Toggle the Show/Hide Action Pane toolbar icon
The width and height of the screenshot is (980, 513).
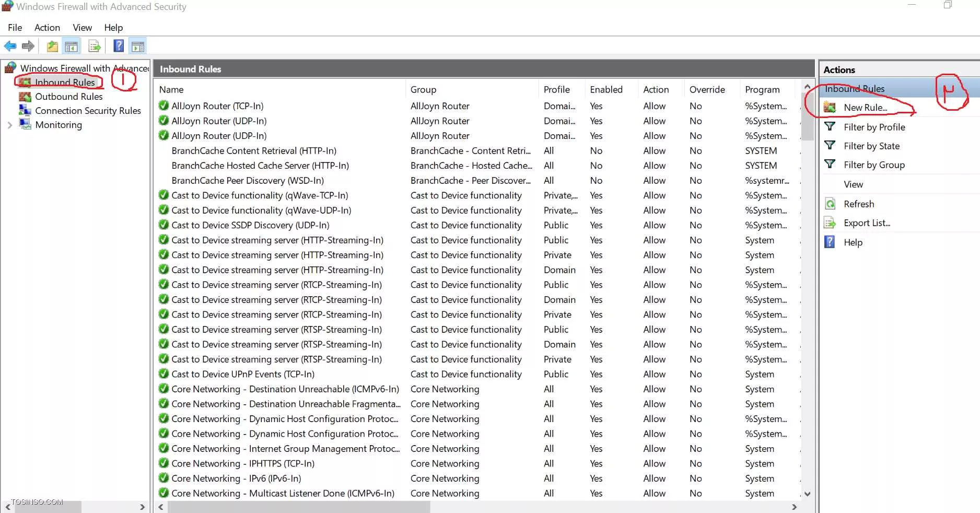pyautogui.click(x=138, y=46)
